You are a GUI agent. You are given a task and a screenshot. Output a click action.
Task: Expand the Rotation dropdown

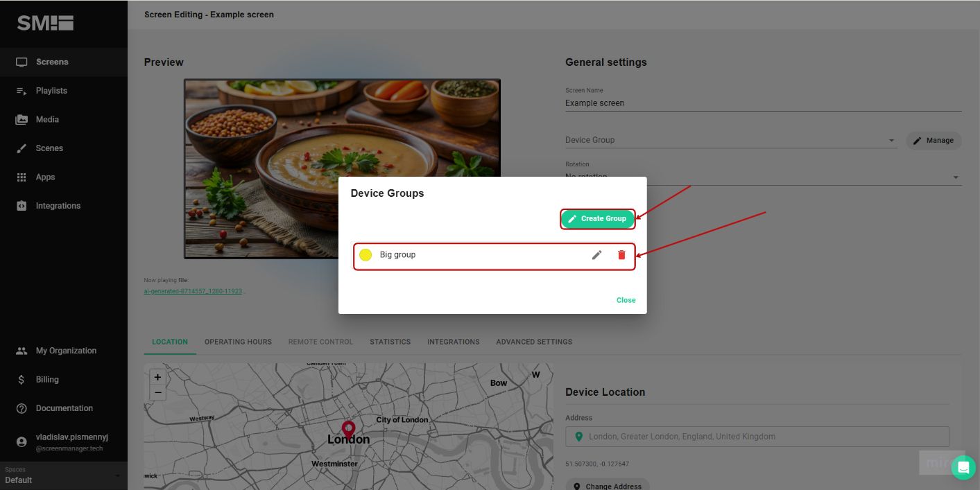coord(763,177)
